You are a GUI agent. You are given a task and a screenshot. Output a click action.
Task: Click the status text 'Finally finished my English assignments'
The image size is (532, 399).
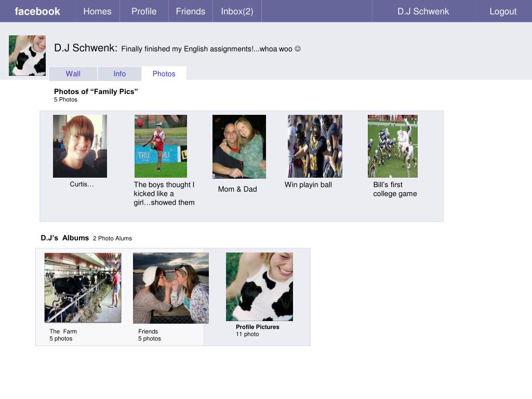(211, 49)
